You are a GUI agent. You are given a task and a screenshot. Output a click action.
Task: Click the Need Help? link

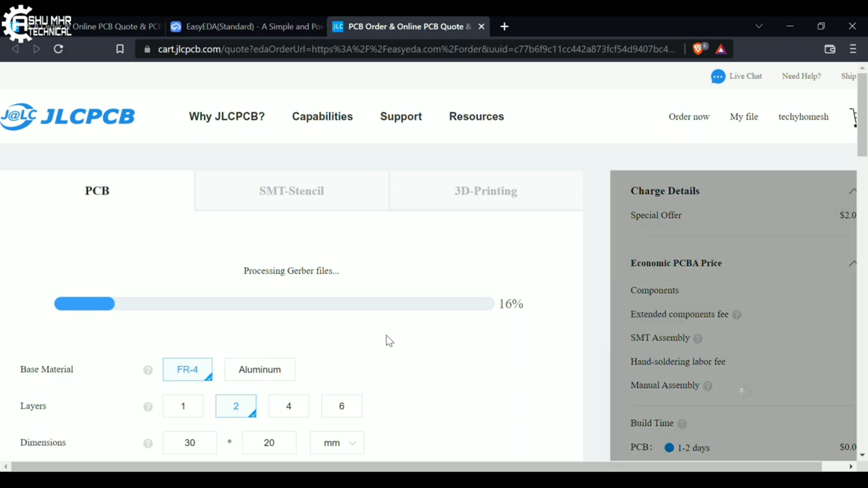click(801, 76)
